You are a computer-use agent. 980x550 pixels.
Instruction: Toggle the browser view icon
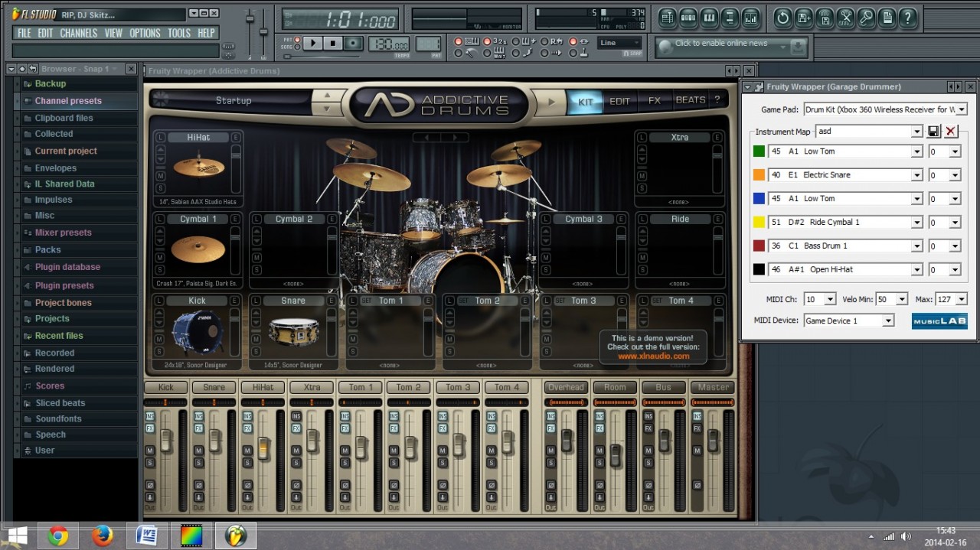pos(730,17)
